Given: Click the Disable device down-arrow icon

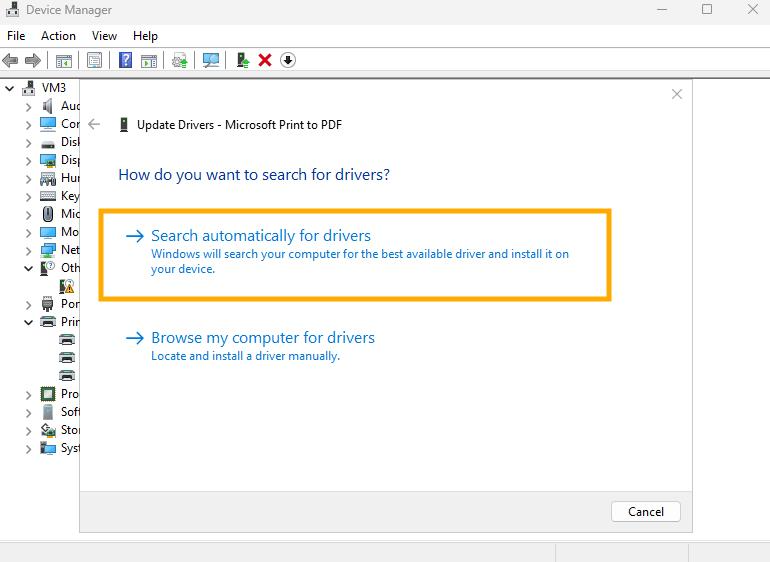Looking at the screenshot, I should (x=288, y=60).
